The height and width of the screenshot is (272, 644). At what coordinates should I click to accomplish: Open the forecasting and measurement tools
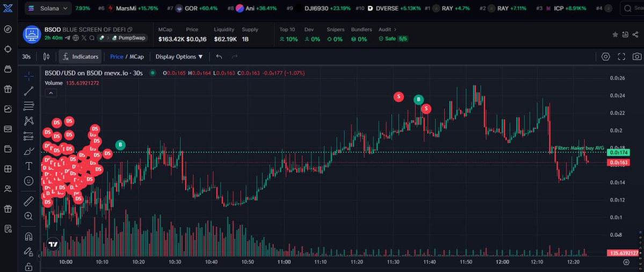coord(29,135)
